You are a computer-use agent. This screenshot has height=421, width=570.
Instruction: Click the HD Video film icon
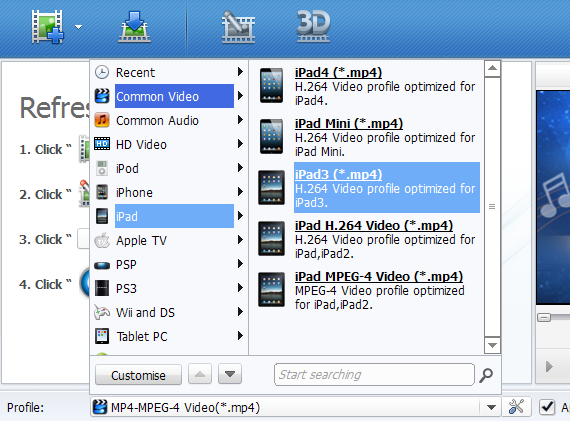pyautogui.click(x=102, y=144)
